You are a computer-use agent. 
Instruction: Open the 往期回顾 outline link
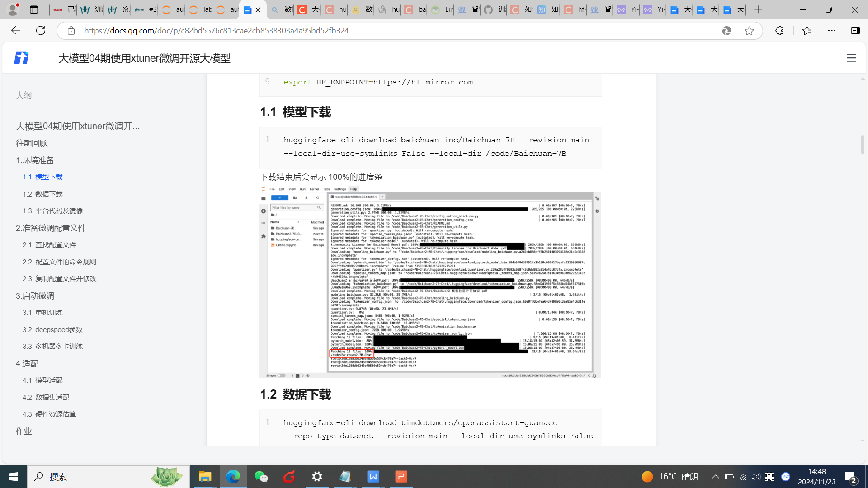pos(32,143)
